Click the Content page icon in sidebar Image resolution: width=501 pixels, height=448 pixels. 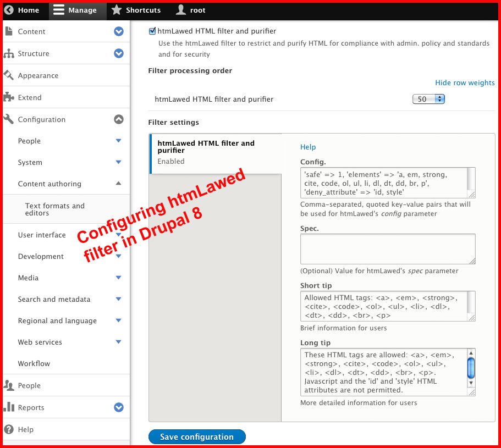pyautogui.click(x=9, y=31)
